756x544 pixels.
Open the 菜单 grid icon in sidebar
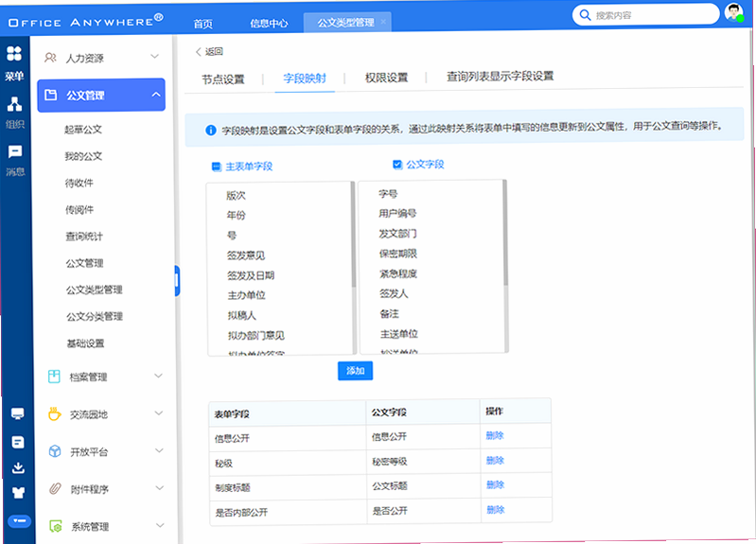[14, 54]
